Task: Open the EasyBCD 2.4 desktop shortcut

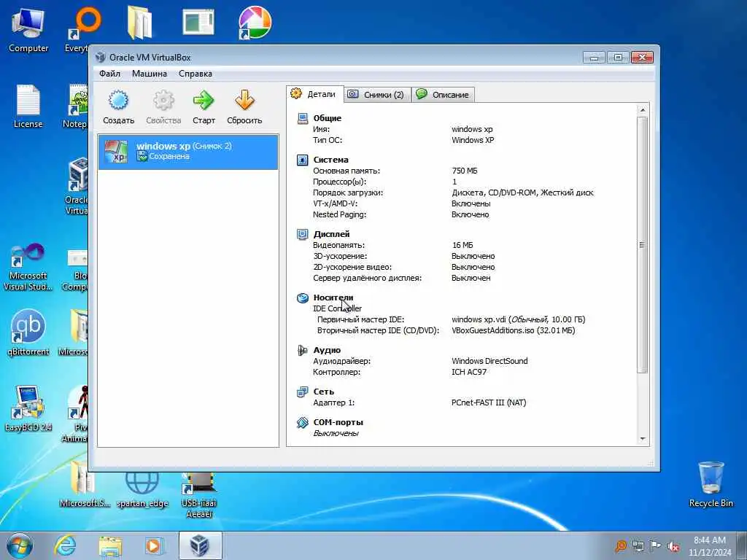Action: 28,408
